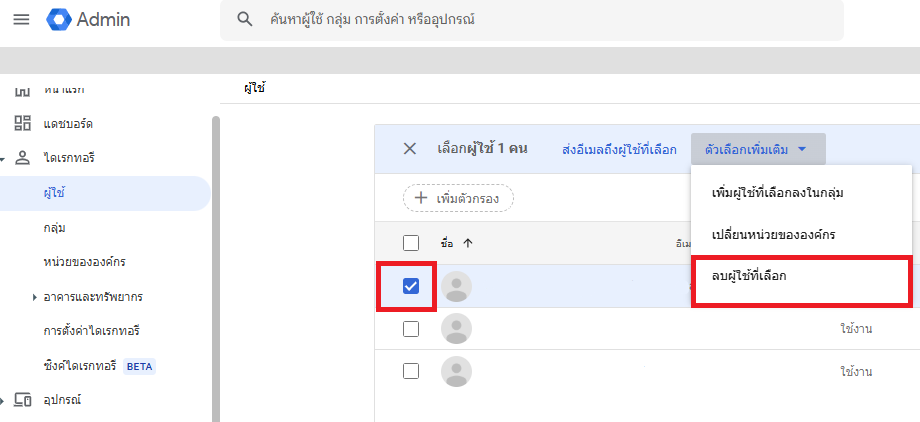Click the first user's avatar

coord(456,287)
